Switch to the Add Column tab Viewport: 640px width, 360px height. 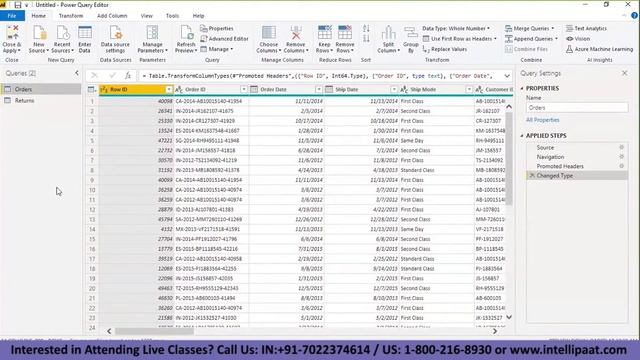112,16
